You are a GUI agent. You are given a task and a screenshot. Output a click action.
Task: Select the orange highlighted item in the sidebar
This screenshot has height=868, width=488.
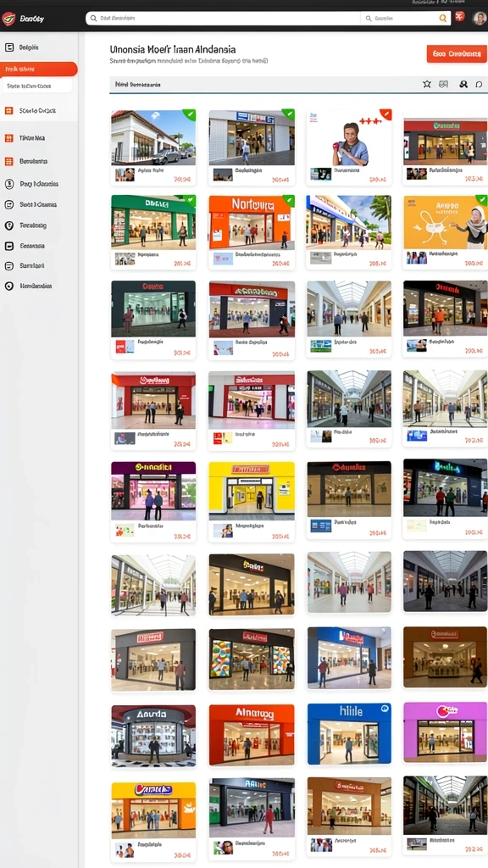38,70
